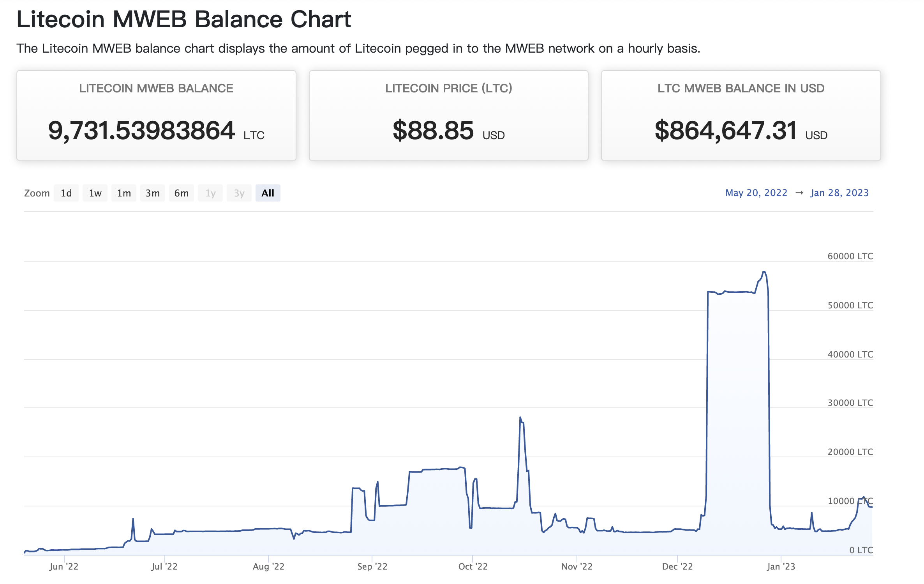
Task: Click the Litecoin Price (LTC) card
Action: (x=448, y=115)
